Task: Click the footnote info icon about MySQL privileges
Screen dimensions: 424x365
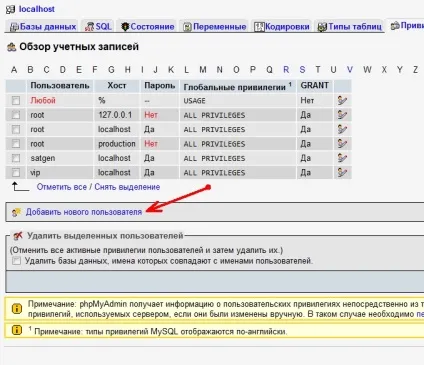Action: click(x=17, y=330)
